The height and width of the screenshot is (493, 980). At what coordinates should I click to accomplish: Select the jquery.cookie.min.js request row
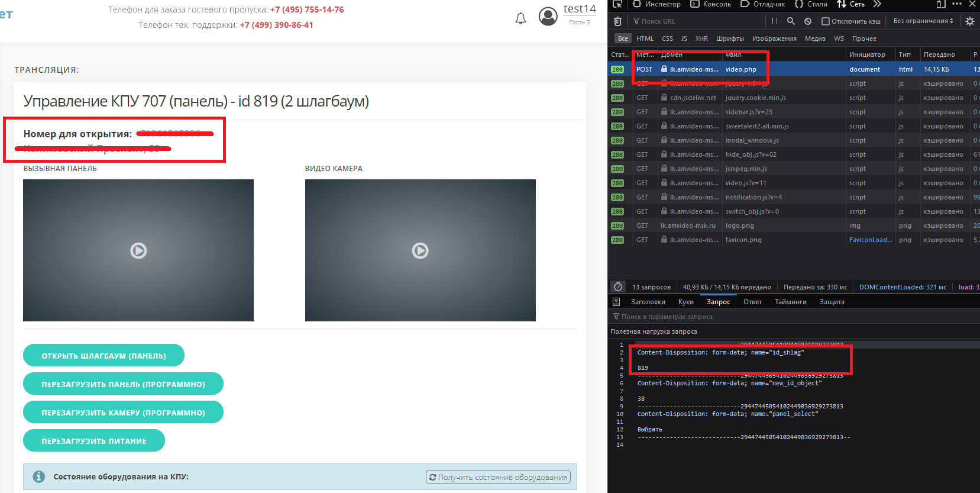[x=794, y=98]
